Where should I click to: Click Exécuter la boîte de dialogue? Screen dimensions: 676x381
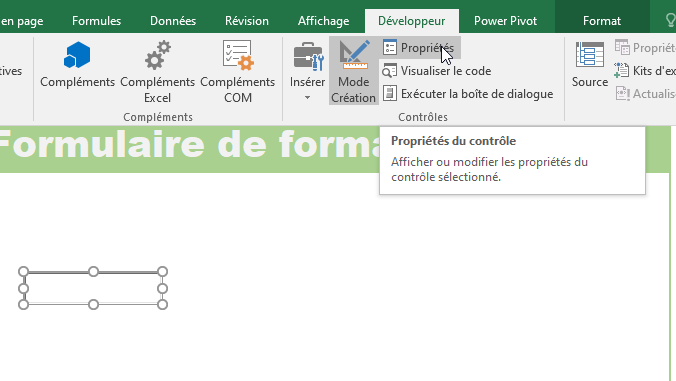click(468, 94)
